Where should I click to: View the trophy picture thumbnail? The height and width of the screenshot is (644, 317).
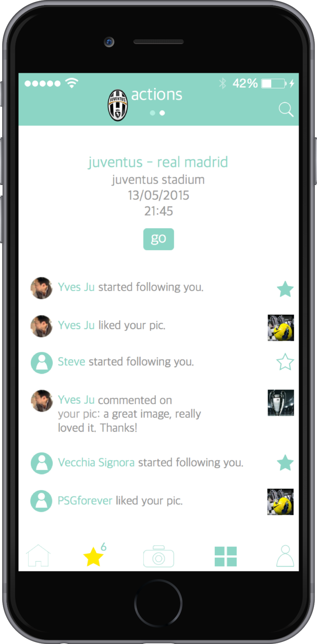click(x=281, y=403)
